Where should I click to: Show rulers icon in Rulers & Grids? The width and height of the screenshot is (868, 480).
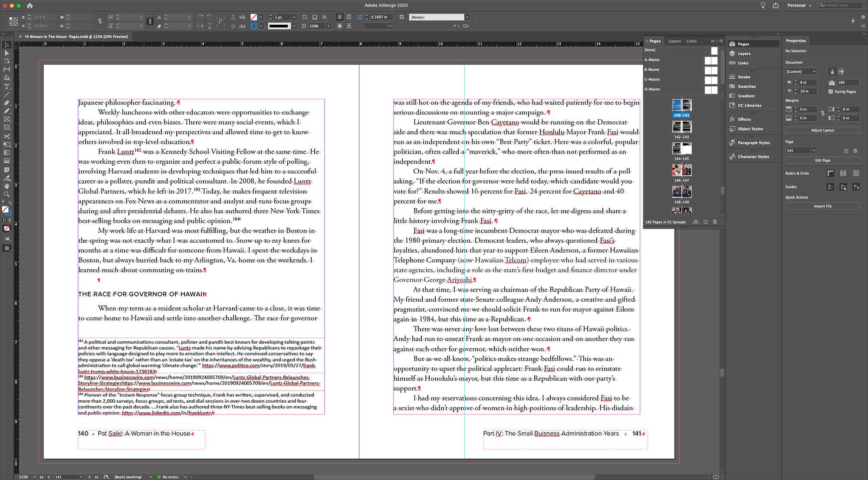click(830, 173)
